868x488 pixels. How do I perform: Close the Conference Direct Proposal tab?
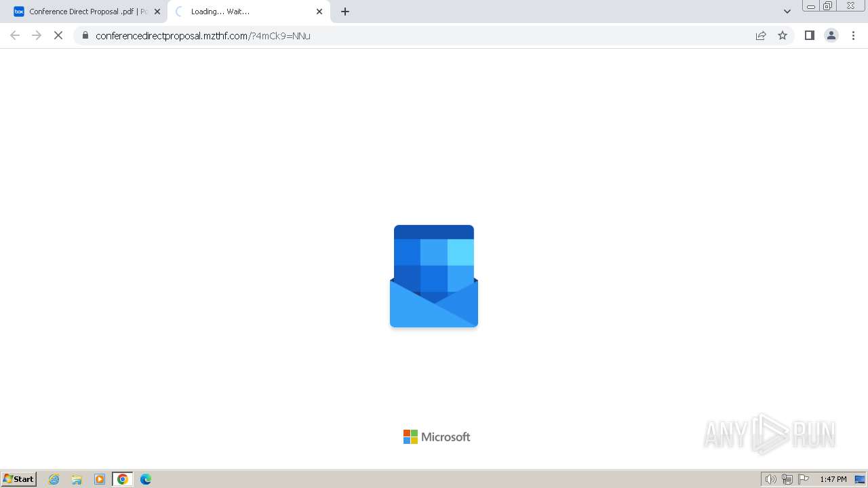pos(157,12)
